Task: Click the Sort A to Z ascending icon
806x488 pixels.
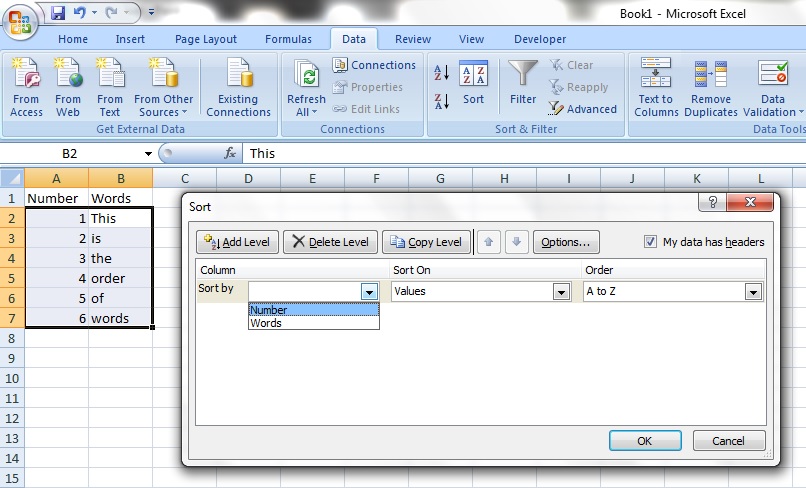Action: (x=441, y=74)
